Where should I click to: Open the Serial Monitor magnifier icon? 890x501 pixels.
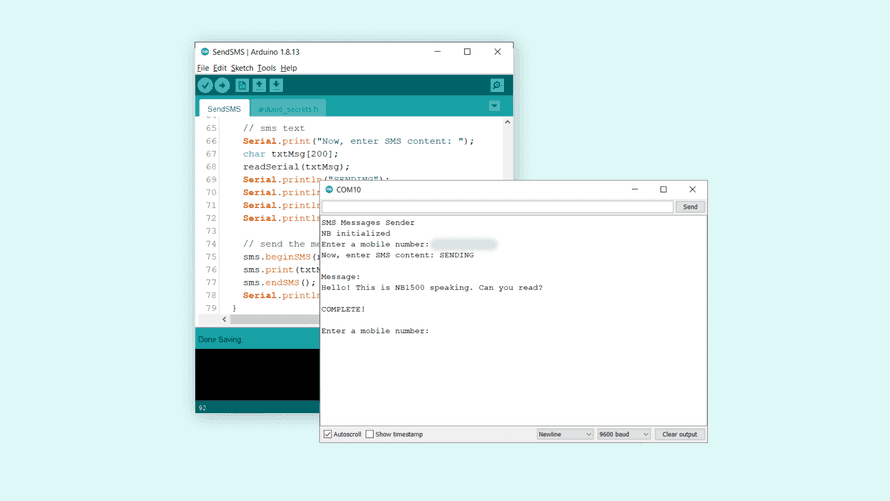tap(497, 85)
